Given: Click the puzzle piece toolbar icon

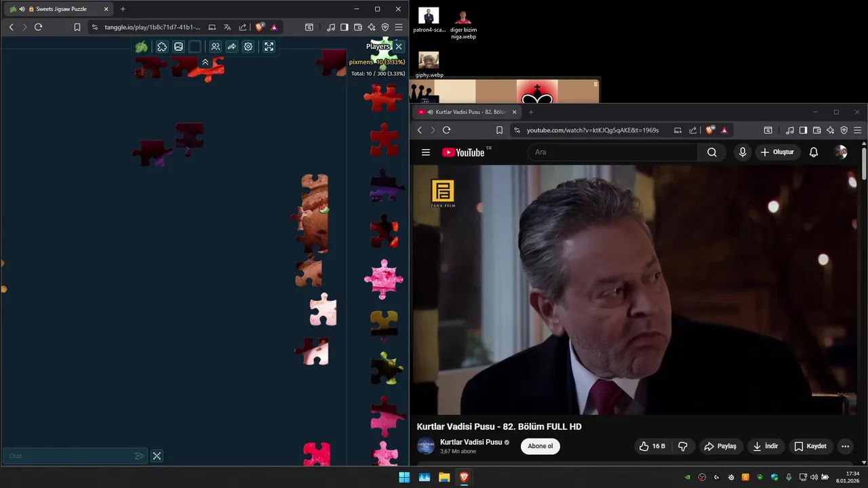Looking at the screenshot, I should coord(162,47).
